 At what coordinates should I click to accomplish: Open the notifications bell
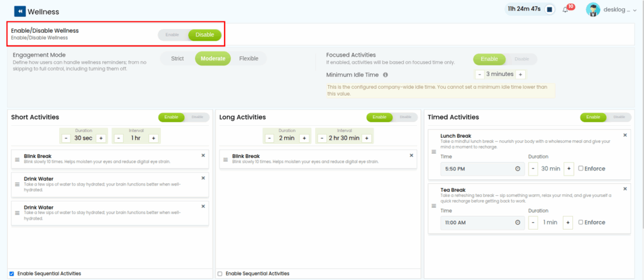[565, 9]
